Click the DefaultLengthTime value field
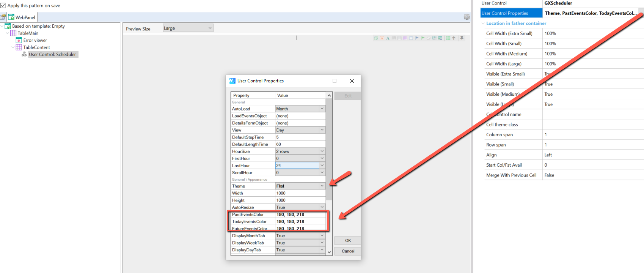 (300, 144)
